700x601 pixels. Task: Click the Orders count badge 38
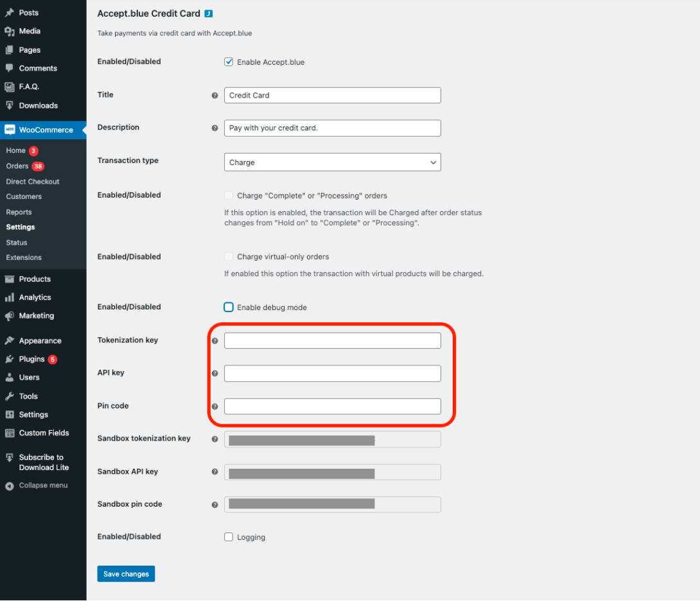(x=38, y=166)
